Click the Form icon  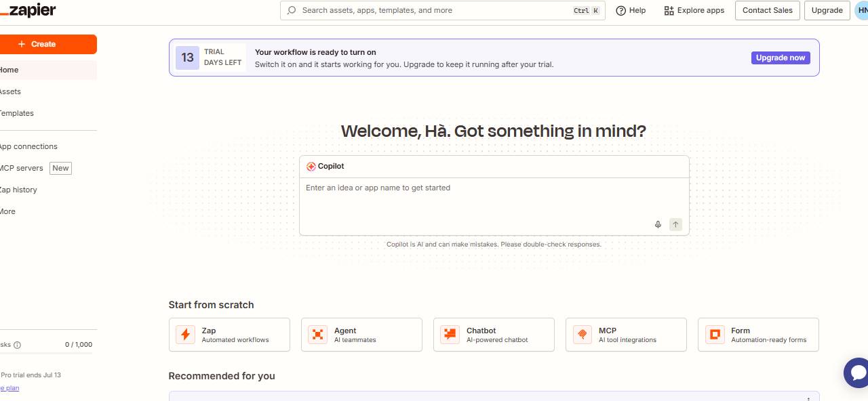[714, 335]
